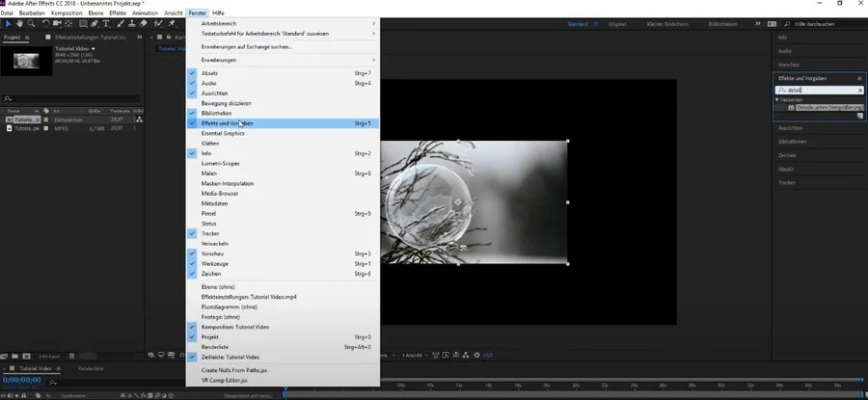This screenshot has height=400, width=868.
Task: Open the 1 Ansicht view layout dropdown
Action: point(414,356)
